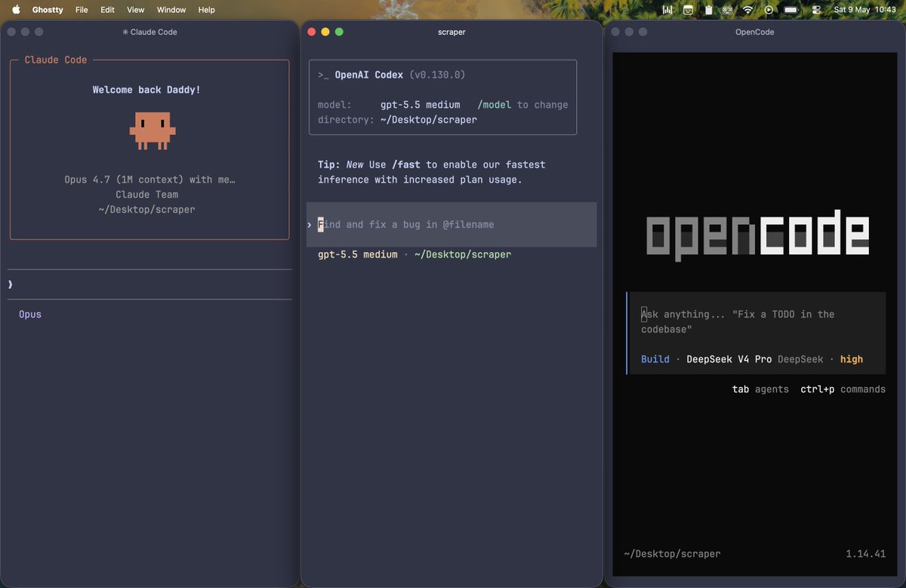This screenshot has width=906, height=588.
Task: Click the OpenCode footer path ~/Desktop/scraper
Action: pos(672,554)
